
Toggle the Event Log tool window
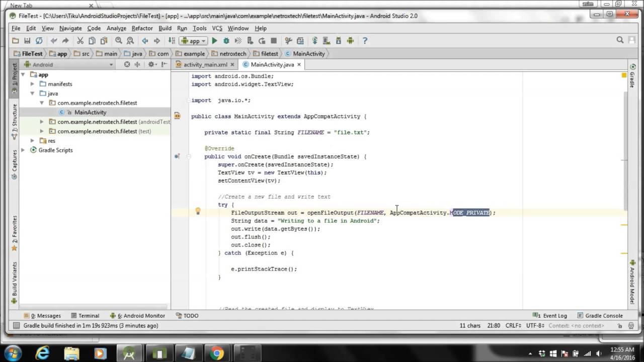(550, 316)
